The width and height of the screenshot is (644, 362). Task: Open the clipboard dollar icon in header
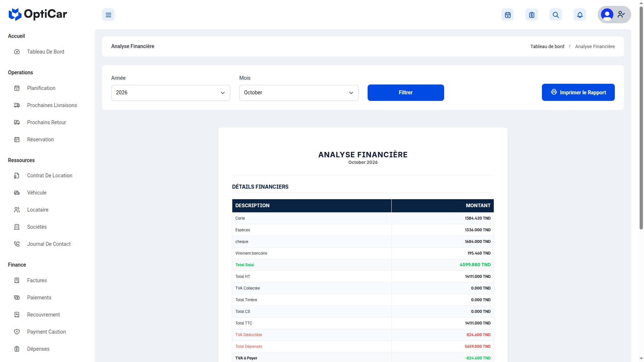[532, 15]
